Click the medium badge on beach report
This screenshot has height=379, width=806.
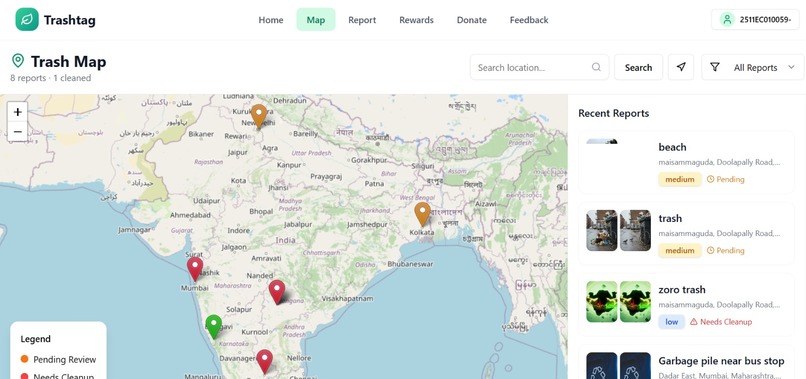point(680,179)
